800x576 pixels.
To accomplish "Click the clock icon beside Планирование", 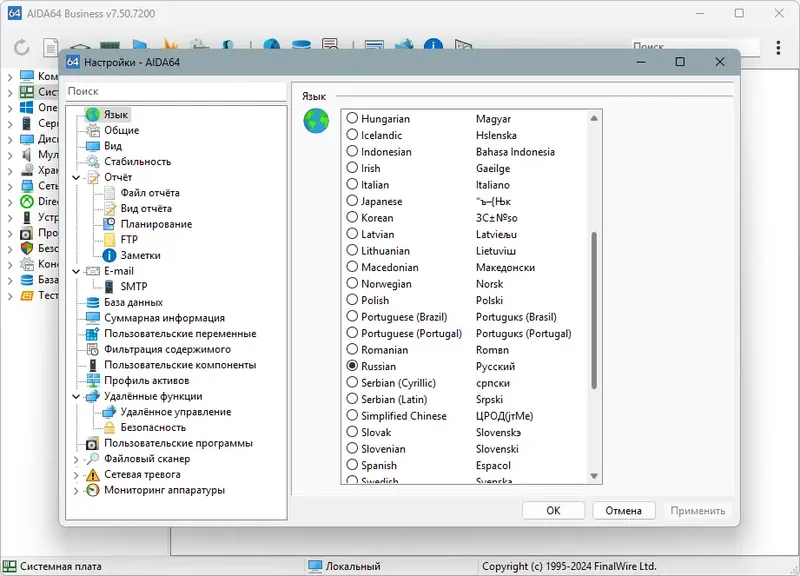I will (109, 224).
